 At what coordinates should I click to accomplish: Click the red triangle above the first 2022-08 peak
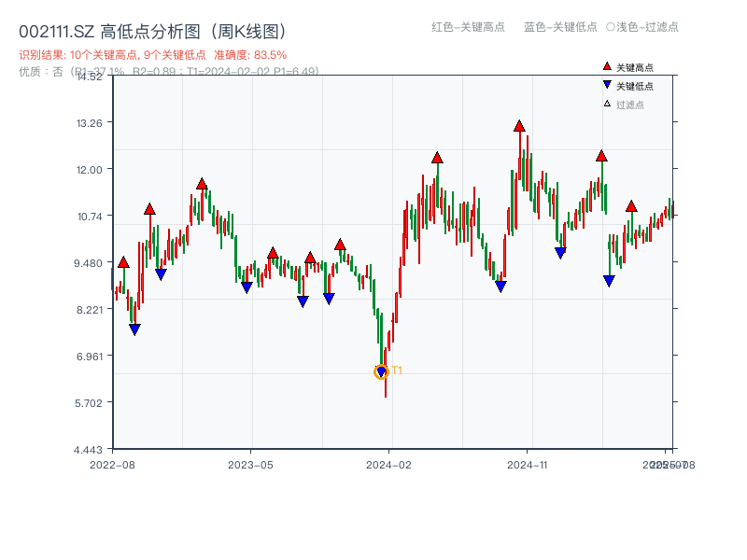point(123,262)
